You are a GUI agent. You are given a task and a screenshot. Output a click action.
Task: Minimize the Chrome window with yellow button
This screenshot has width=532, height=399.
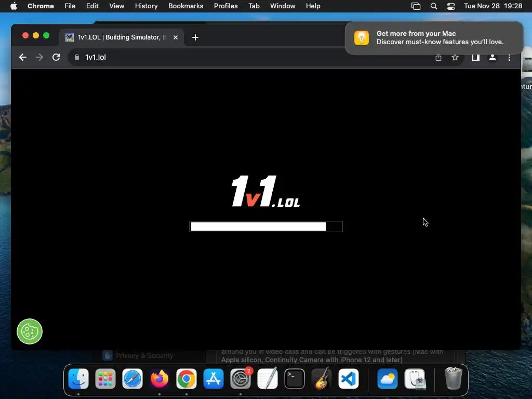(36, 36)
